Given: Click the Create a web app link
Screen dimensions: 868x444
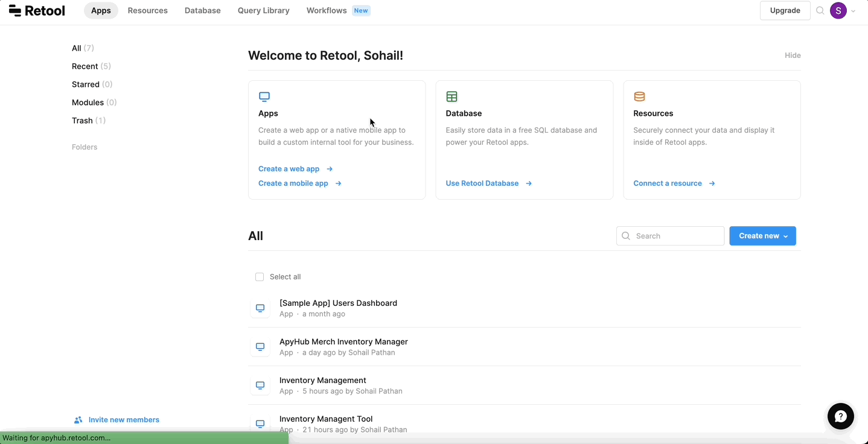Looking at the screenshot, I should (289, 169).
